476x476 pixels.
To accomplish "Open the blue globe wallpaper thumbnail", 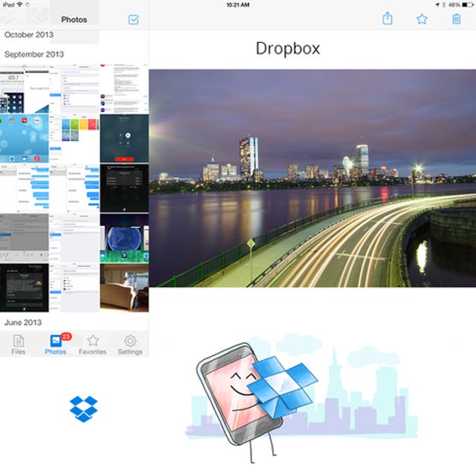I will pyautogui.click(x=124, y=238).
